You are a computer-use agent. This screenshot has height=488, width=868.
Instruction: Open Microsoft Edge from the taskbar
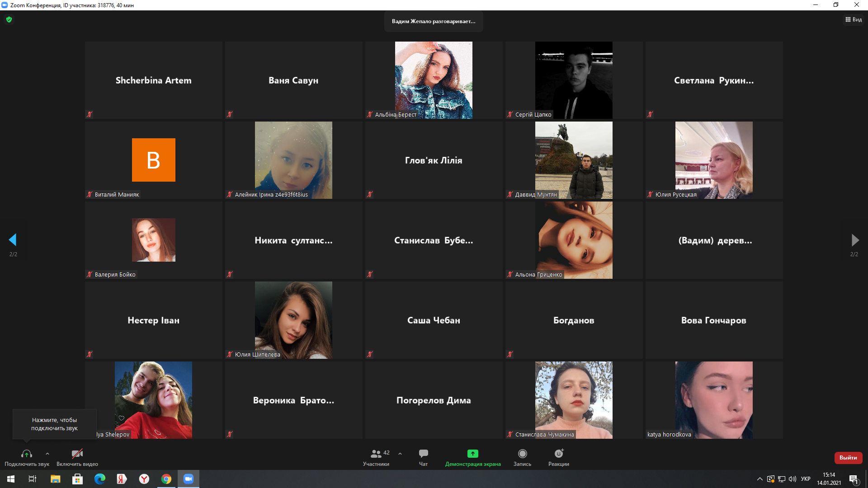[99, 479]
